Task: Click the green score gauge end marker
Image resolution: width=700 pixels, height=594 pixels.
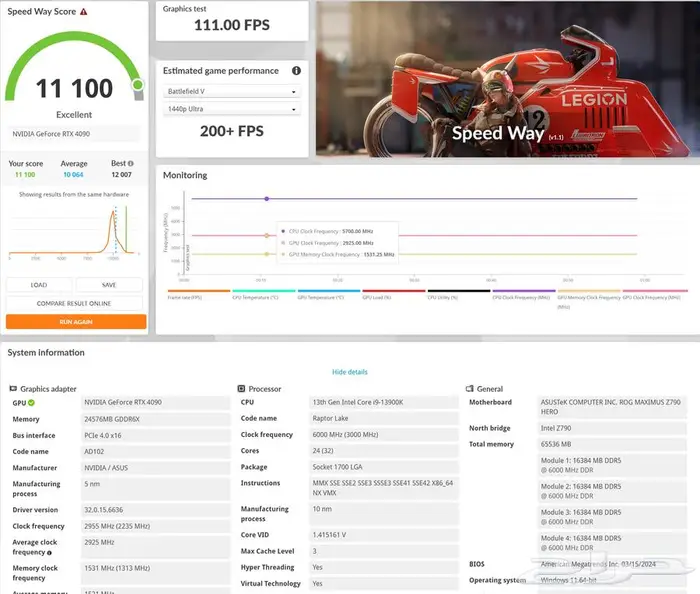Action: coord(138,84)
